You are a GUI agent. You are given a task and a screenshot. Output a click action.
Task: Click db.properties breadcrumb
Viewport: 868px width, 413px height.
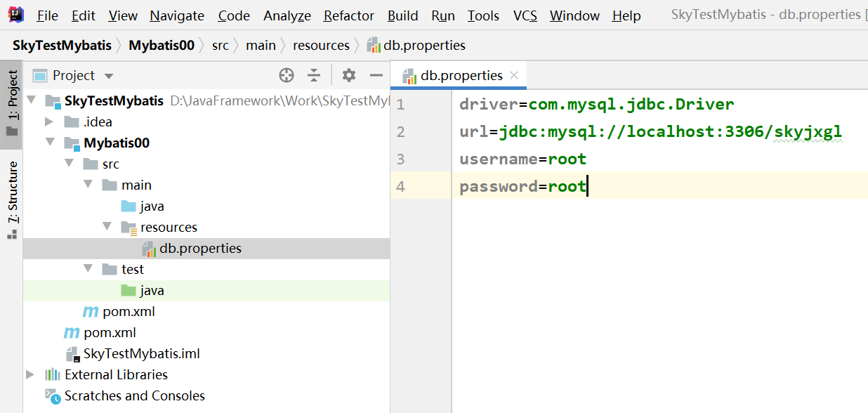(416, 45)
